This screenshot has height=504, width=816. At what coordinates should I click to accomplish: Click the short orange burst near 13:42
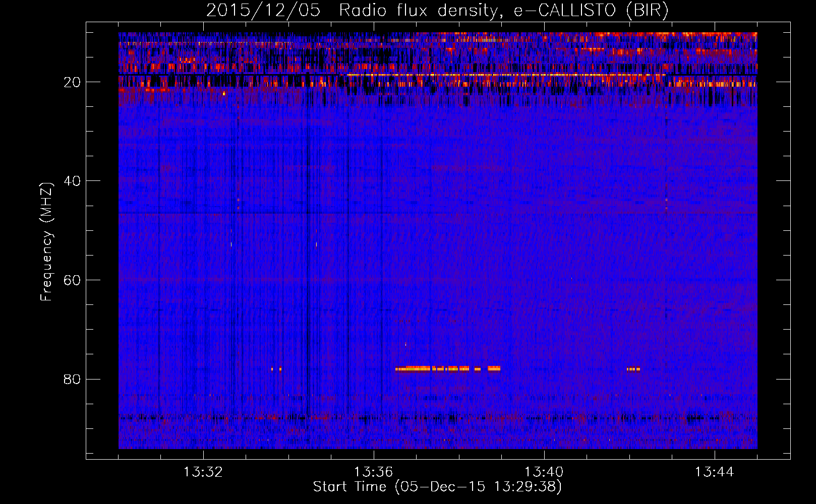point(633,369)
